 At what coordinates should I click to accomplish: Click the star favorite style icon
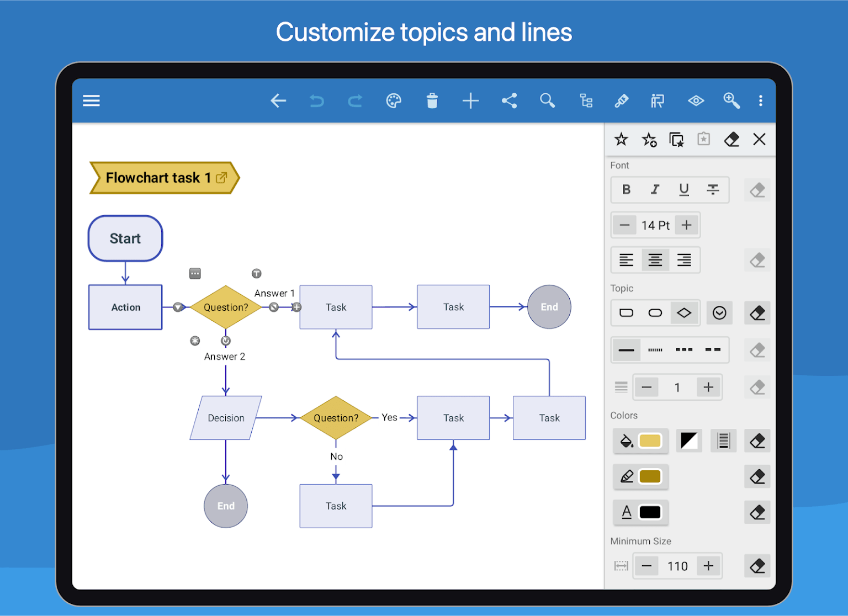tap(621, 139)
